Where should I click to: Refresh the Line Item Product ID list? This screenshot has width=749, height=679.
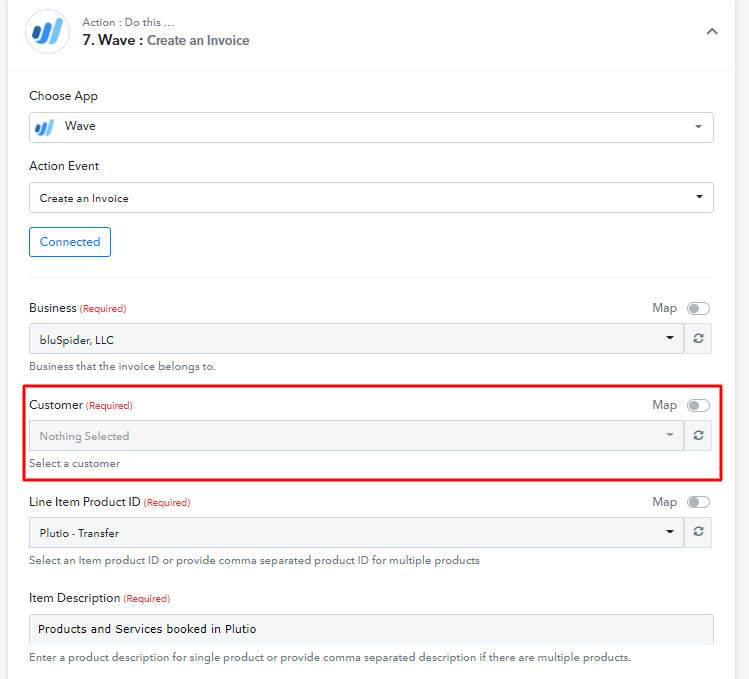click(x=698, y=532)
